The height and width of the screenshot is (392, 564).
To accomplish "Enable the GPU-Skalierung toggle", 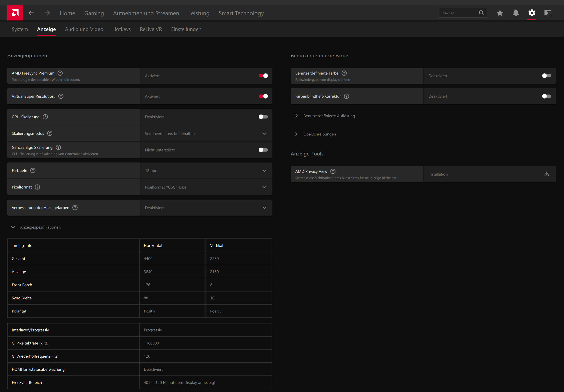I will tap(263, 117).
